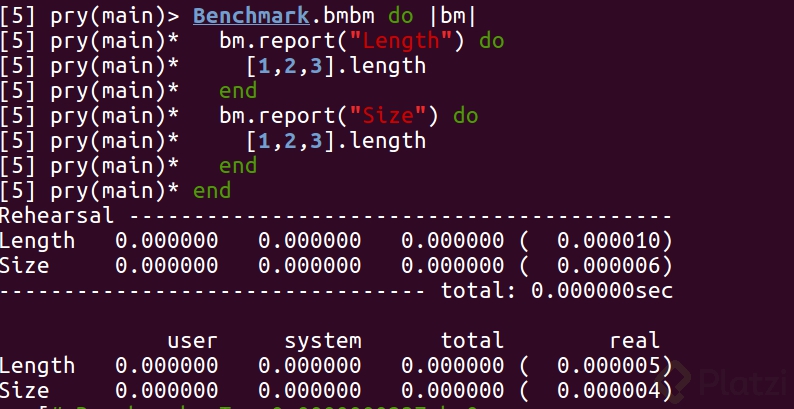The height and width of the screenshot is (409, 794).
Task: Click the total column header above results
Action: [x=472, y=340]
